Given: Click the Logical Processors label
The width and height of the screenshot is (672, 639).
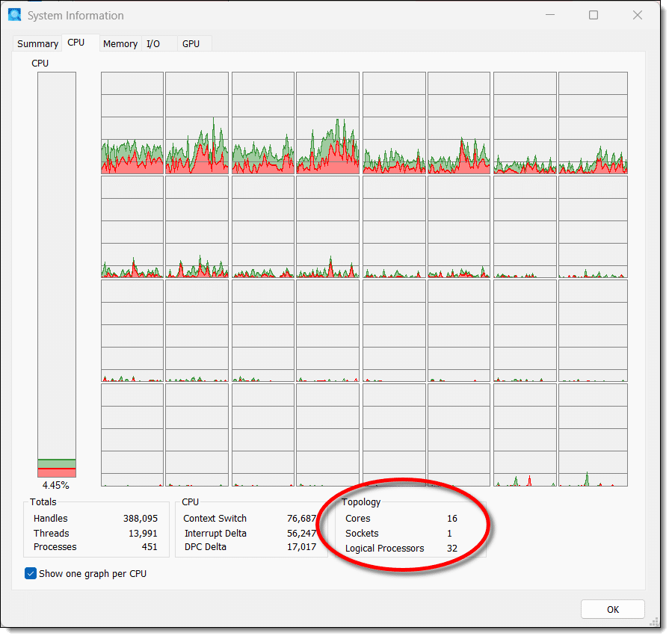Looking at the screenshot, I should [x=384, y=548].
